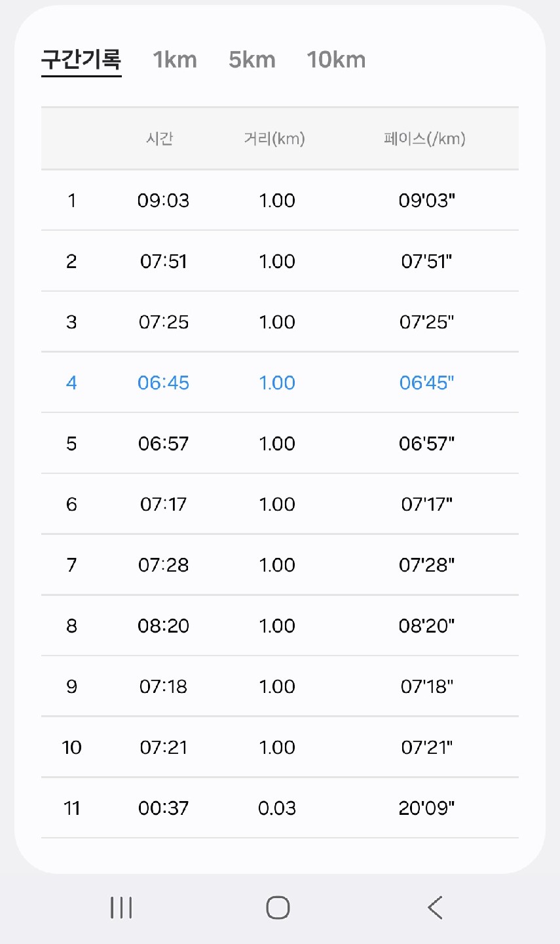Tap lap 5 pace 06'57"
Viewport: 560px width, 944px height.
pyautogui.click(x=427, y=444)
